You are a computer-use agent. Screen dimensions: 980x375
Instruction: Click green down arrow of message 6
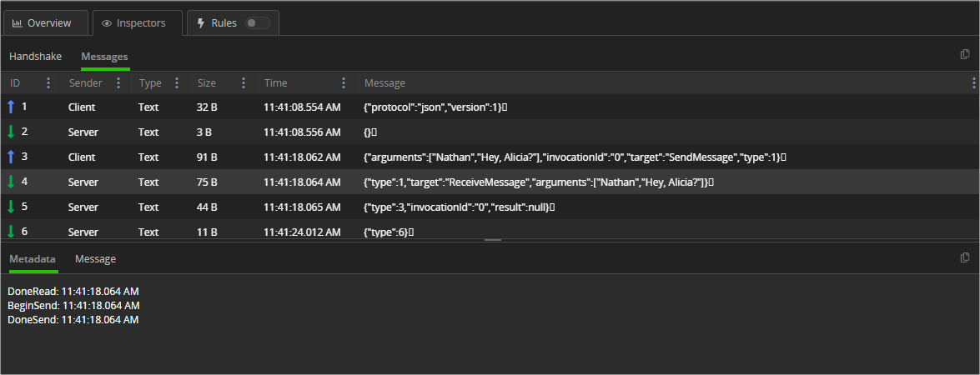pos(11,232)
